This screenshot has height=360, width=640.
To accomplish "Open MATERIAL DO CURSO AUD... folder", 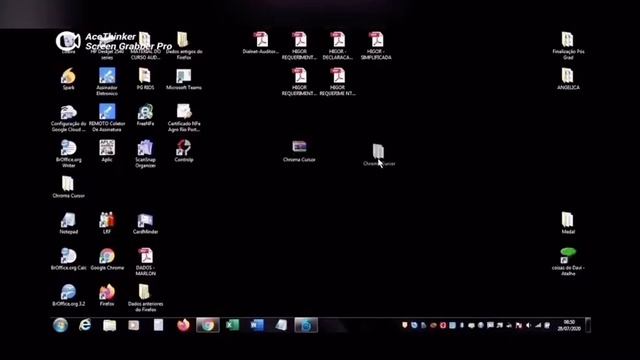I will point(145,45).
